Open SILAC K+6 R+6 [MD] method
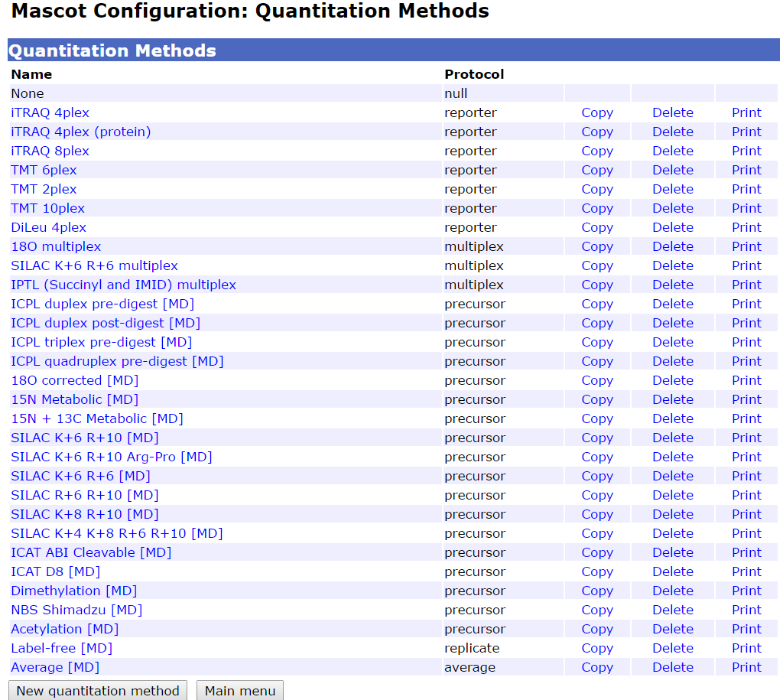This screenshot has height=700, width=783. tap(80, 476)
